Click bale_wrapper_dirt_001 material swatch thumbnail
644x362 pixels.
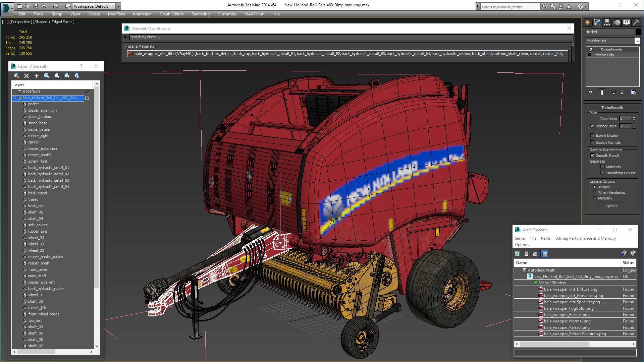click(130, 54)
